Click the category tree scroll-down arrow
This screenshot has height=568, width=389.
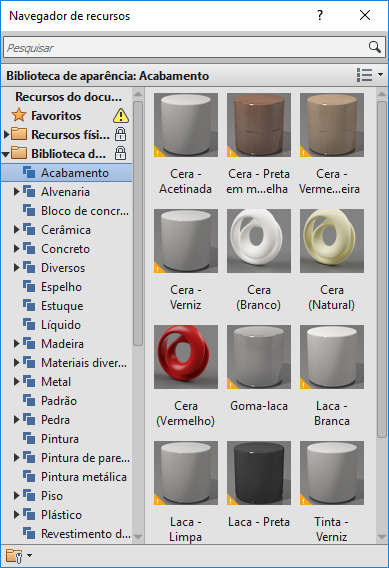click(138, 537)
